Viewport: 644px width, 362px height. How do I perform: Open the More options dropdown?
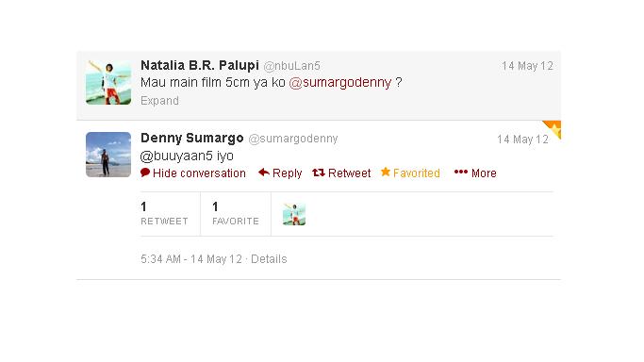click(484, 173)
